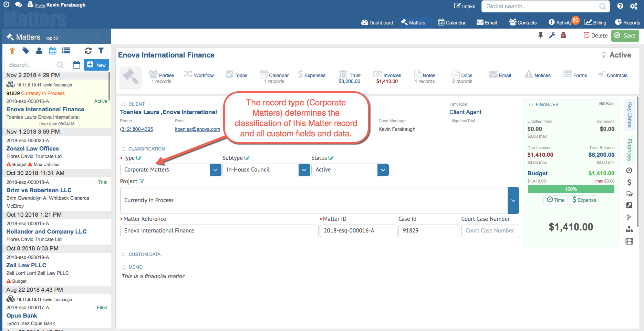Open chat messages icon in top bar
The width and height of the screenshot is (644, 331).
[x=19, y=4]
